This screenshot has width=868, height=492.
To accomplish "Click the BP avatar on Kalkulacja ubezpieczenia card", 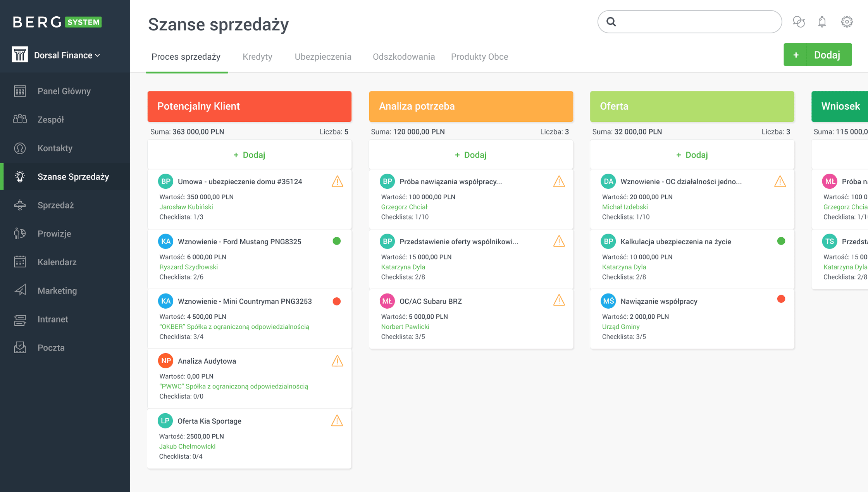I will 608,242.
